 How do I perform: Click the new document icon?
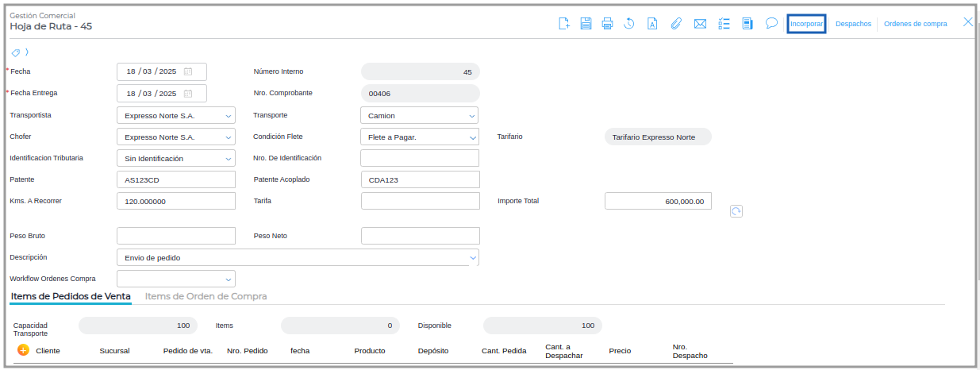pyautogui.click(x=564, y=24)
